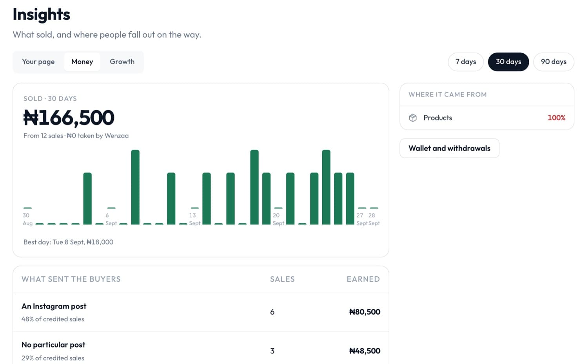Open the Growth tab
This screenshot has height=364, width=588.
(x=122, y=62)
